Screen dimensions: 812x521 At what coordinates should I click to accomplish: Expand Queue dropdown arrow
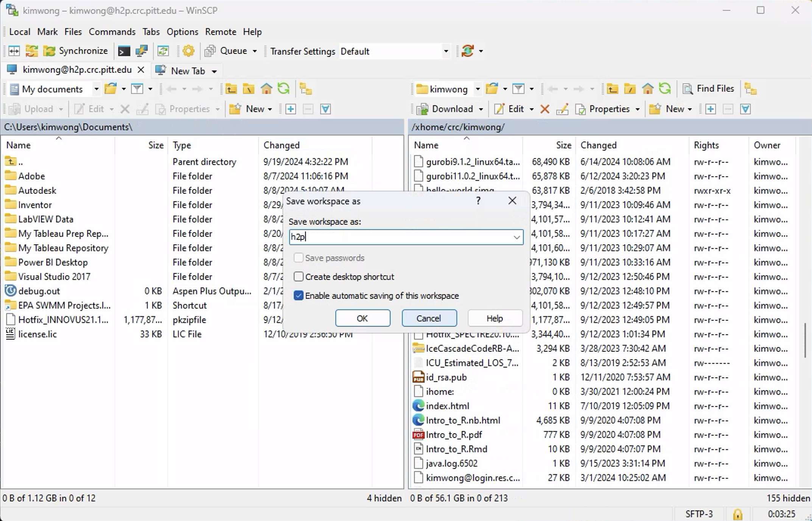pos(255,51)
